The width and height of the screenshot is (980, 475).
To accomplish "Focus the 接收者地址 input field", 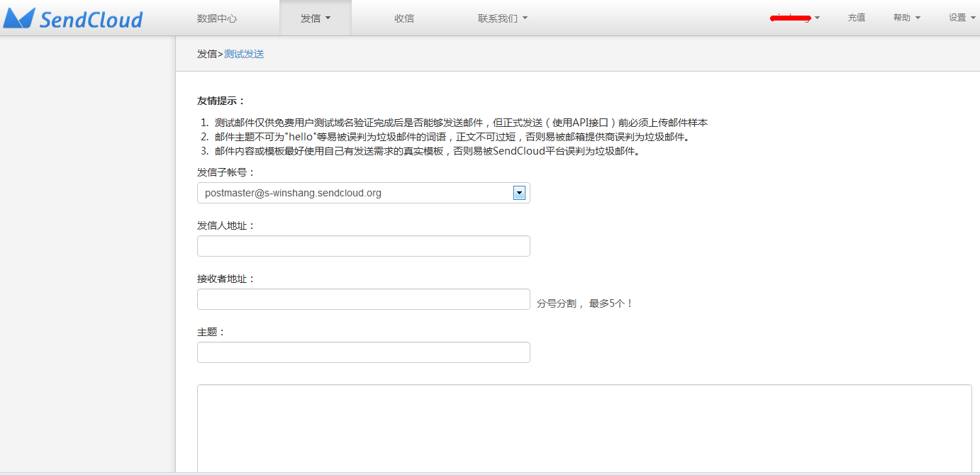I will (x=364, y=299).
